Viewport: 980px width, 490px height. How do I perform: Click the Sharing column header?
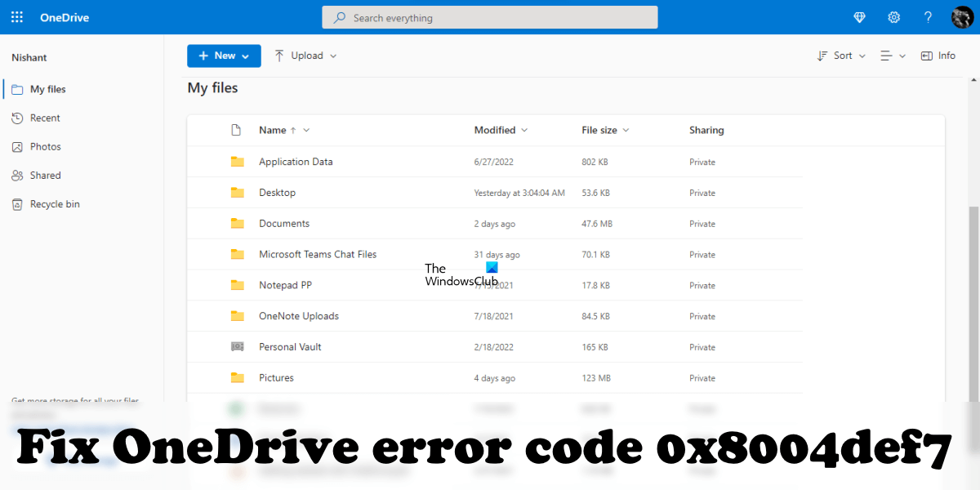706,130
